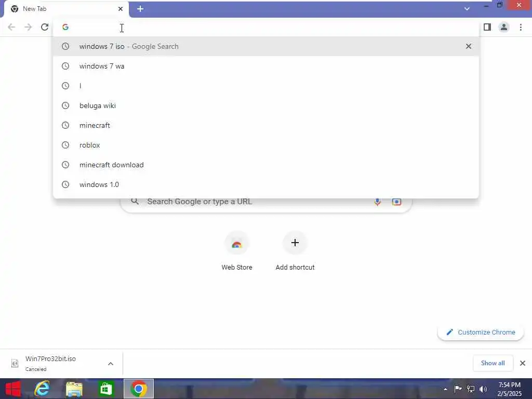Open a new tab with the plus button

[140, 9]
